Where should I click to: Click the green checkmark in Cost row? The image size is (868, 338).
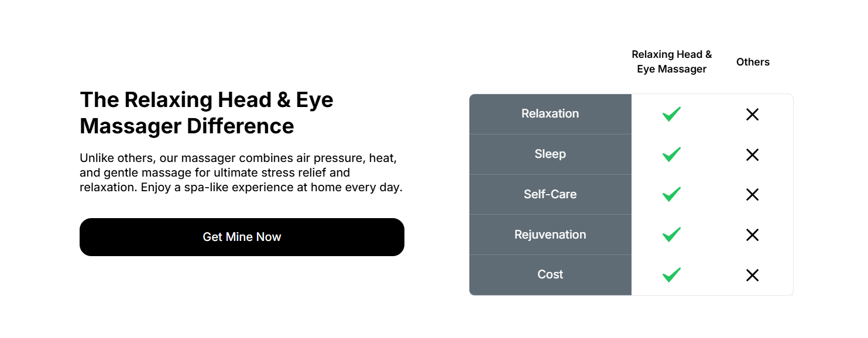671,275
